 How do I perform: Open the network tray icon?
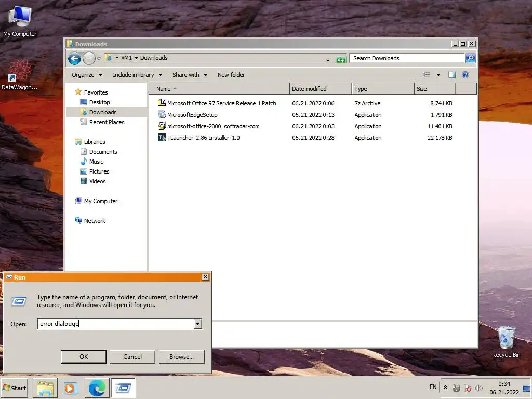[456, 388]
